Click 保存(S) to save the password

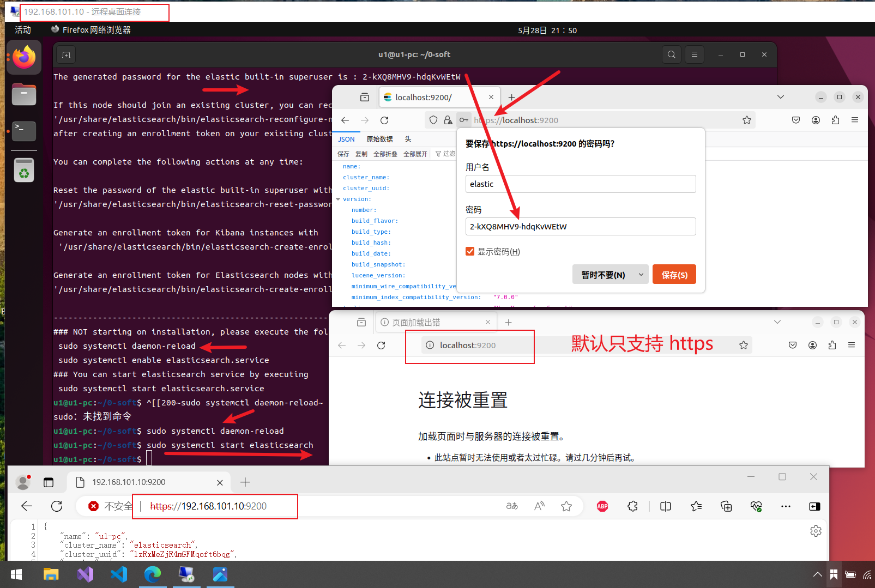tap(674, 275)
